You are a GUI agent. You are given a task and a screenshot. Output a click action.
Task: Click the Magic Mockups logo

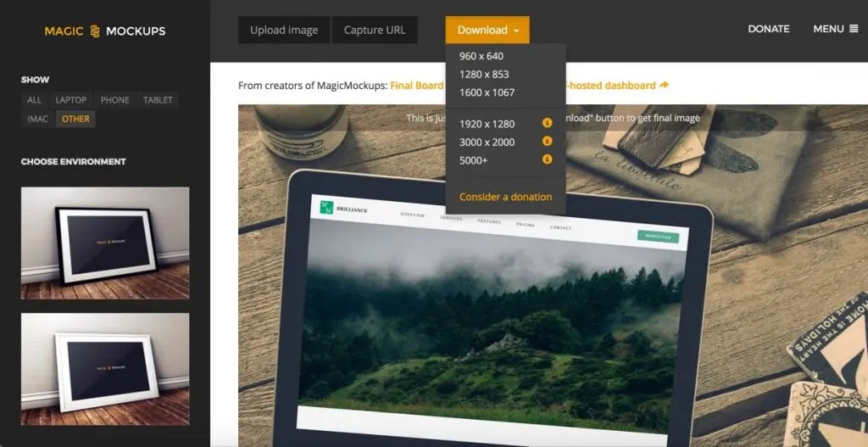tap(104, 31)
